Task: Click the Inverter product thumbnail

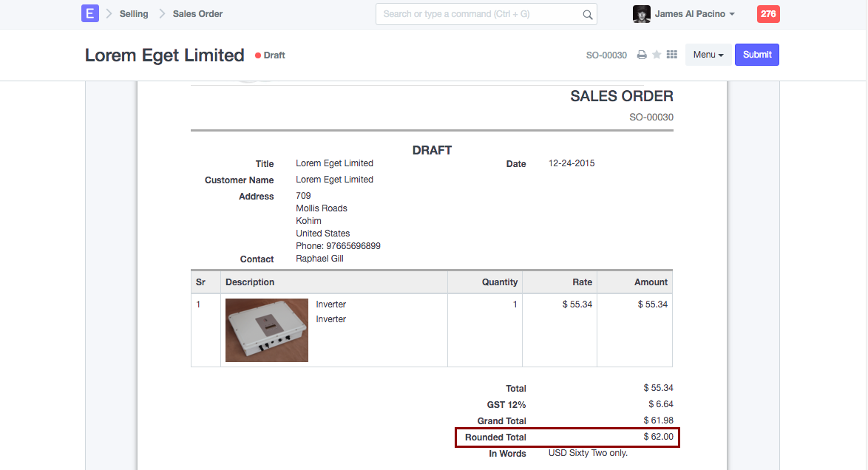Action: point(266,330)
